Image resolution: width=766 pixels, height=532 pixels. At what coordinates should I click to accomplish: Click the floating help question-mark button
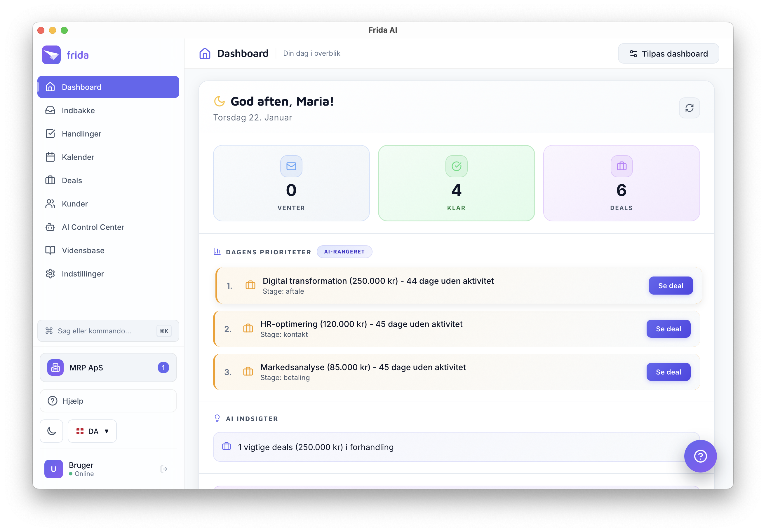700,456
